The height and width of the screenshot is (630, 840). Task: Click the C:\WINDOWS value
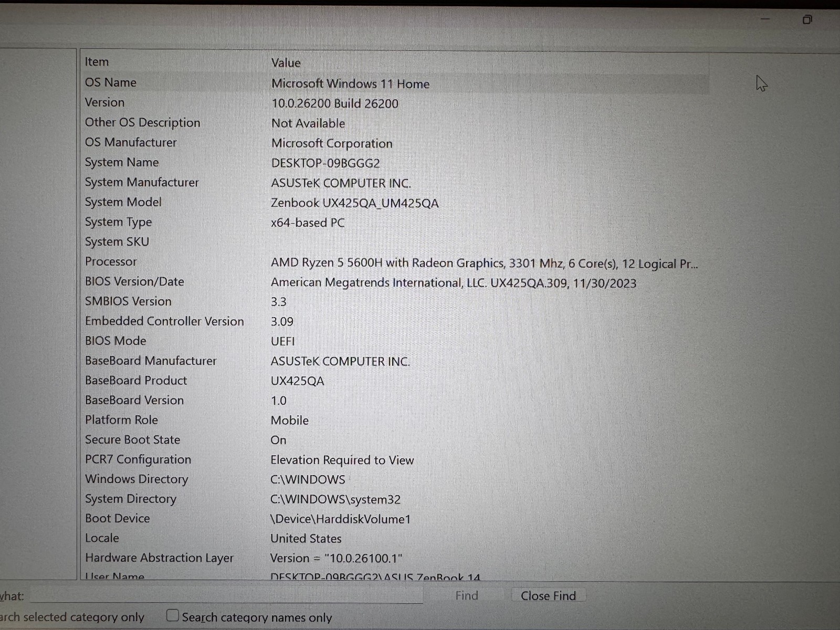coord(308,479)
